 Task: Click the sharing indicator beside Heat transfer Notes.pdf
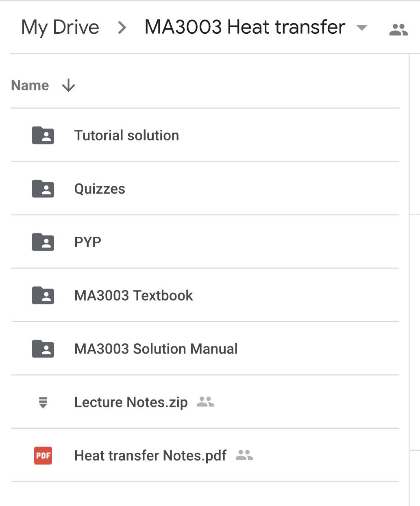(244, 456)
